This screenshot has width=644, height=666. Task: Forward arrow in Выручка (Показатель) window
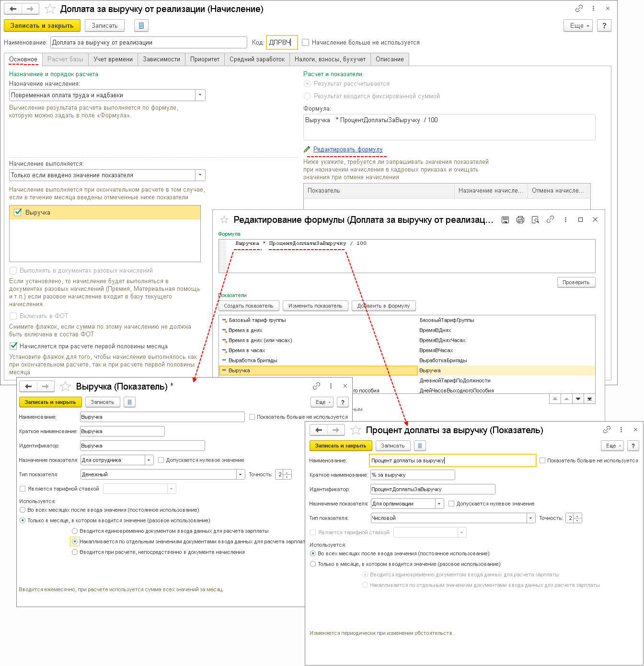click(46, 386)
